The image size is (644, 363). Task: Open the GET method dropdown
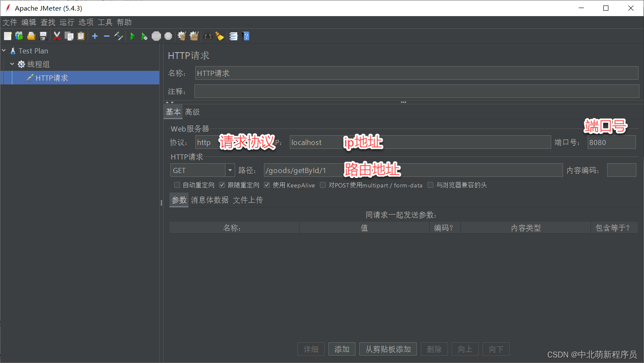(230, 170)
